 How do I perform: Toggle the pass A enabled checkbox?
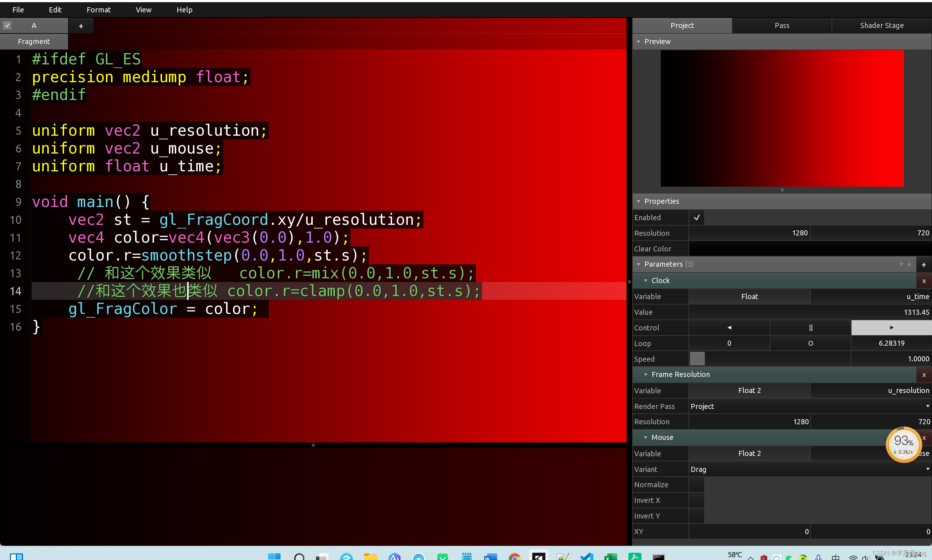(7, 25)
